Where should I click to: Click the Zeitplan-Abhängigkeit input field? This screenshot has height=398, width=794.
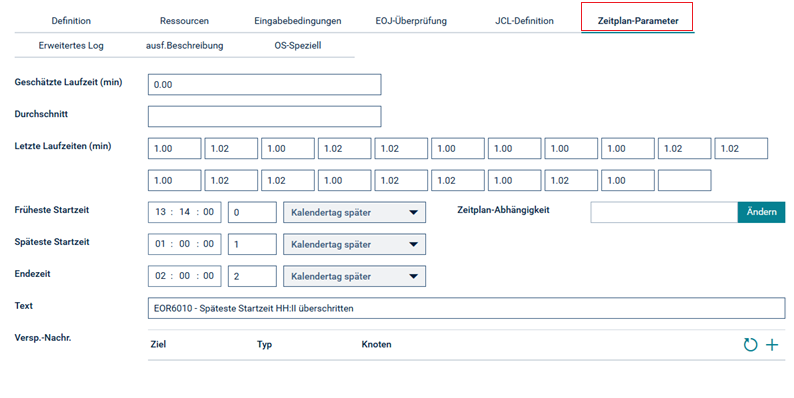click(x=664, y=212)
